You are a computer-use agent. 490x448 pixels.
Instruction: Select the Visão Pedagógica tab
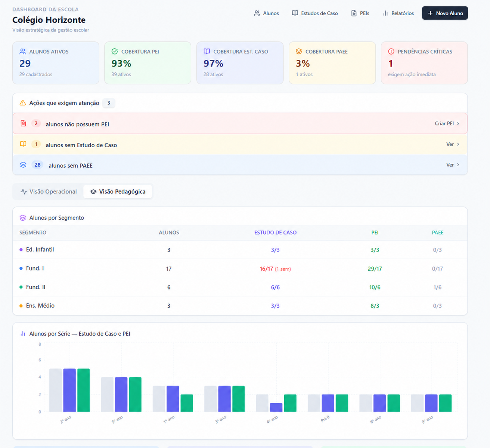tap(118, 192)
